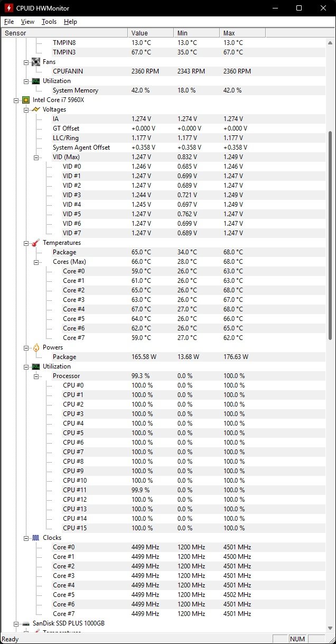Screen dimensions: 336x644
Task: Collapse the Fans tree node
Action: pos(26,62)
